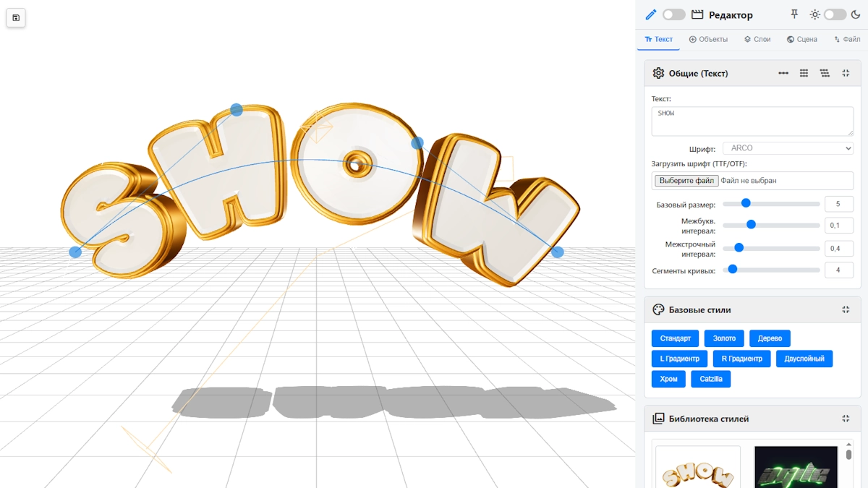868x488 pixels.
Task: Switch to the Текст tab
Action: coord(658,39)
